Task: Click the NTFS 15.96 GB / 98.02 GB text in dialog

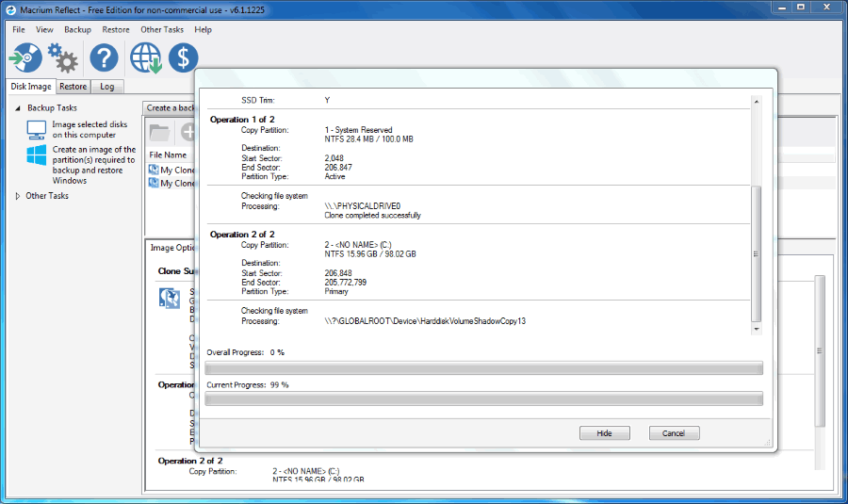Action: click(370, 254)
